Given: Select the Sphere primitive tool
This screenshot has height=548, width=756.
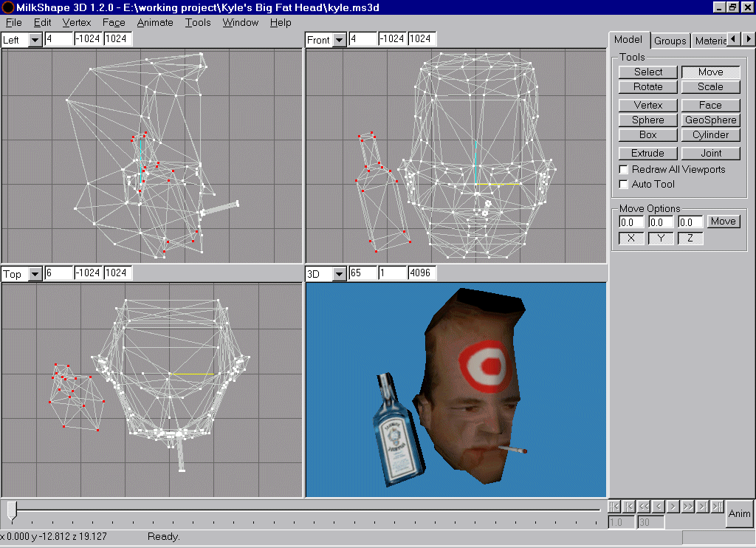Looking at the screenshot, I should pos(647,120).
